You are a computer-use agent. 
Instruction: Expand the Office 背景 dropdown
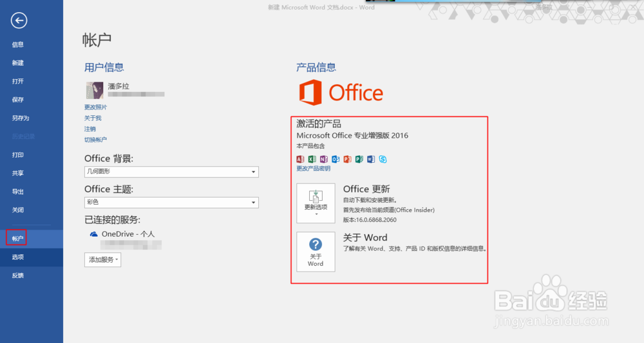click(171, 172)
